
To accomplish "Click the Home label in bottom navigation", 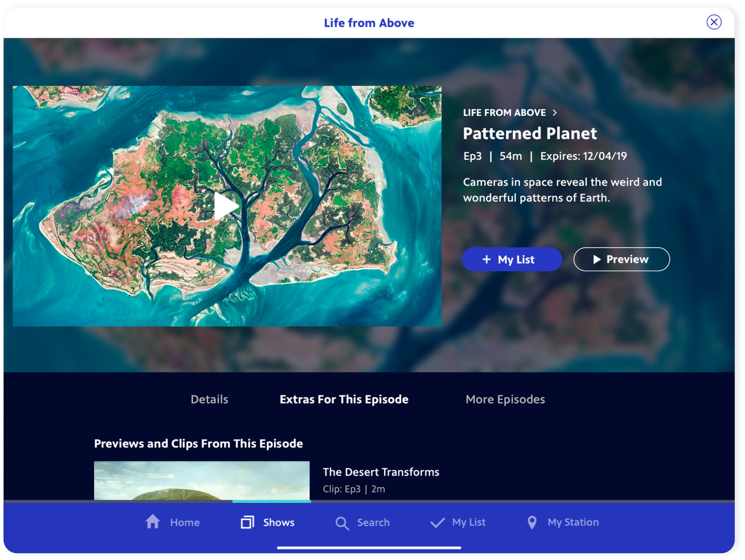I will [x=185, y=522].
